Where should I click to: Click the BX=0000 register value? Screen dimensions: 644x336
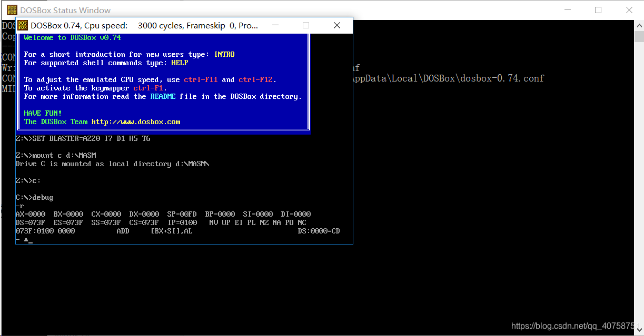68,214
